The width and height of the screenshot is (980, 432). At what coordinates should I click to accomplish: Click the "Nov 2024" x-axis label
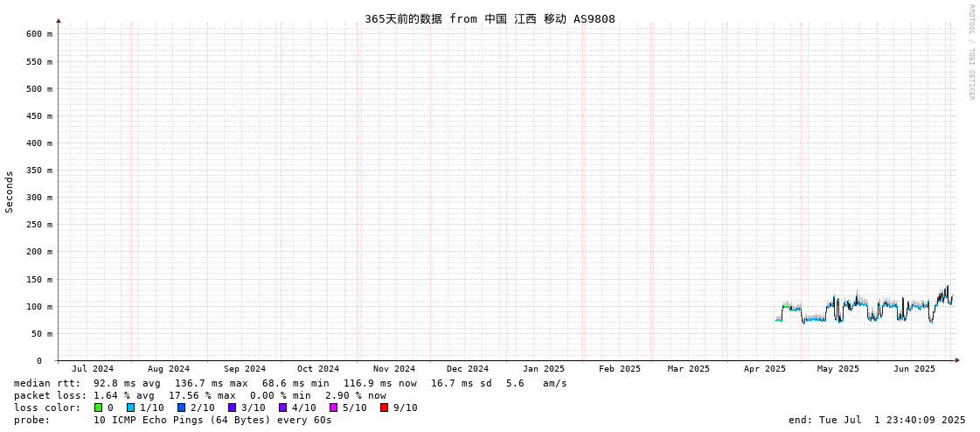click(394, 369)
